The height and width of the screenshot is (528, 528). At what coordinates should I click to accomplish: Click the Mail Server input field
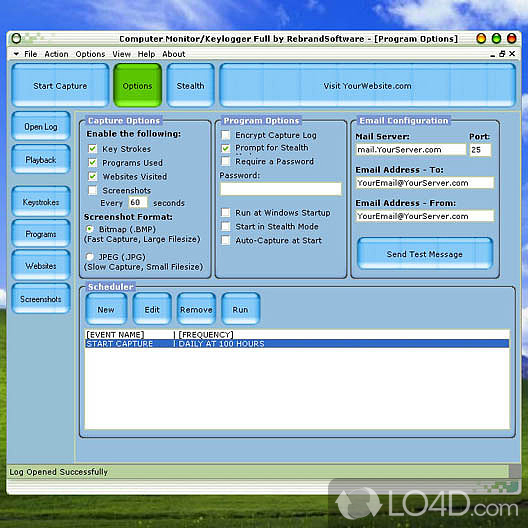pyautogui.click(x=411, y=150)
